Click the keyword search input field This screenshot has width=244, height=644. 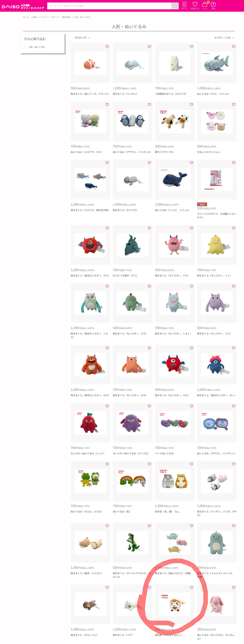109,6
